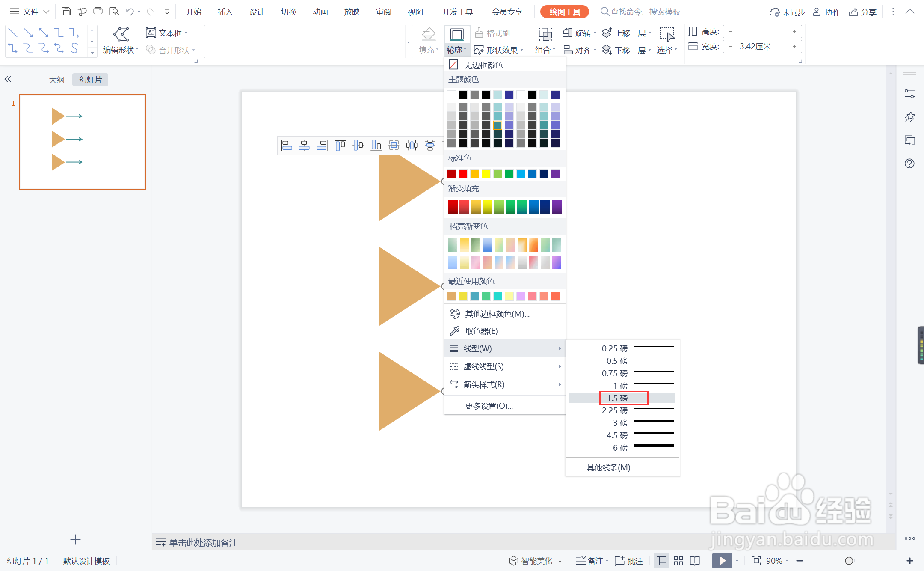Click the distribute horizontally icon in floating toolbar
The image size is (924, 571).
[x=412, y=146]
